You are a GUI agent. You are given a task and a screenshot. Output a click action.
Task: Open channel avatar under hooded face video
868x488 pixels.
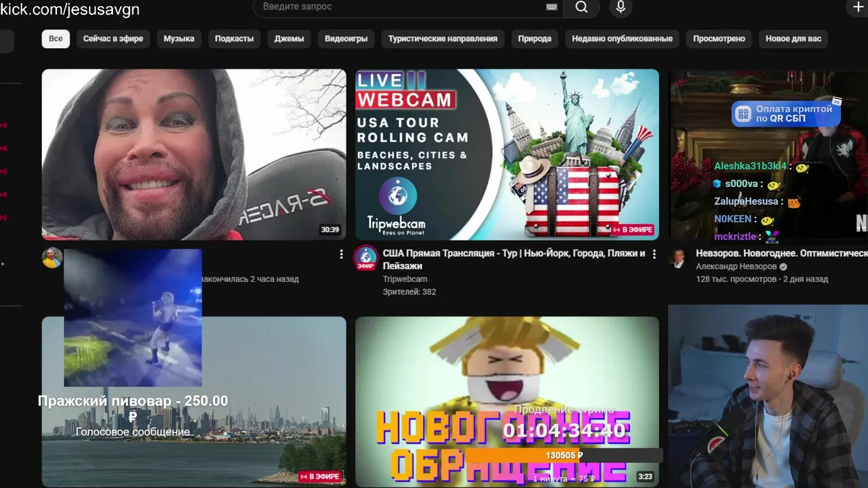[52, 258]
